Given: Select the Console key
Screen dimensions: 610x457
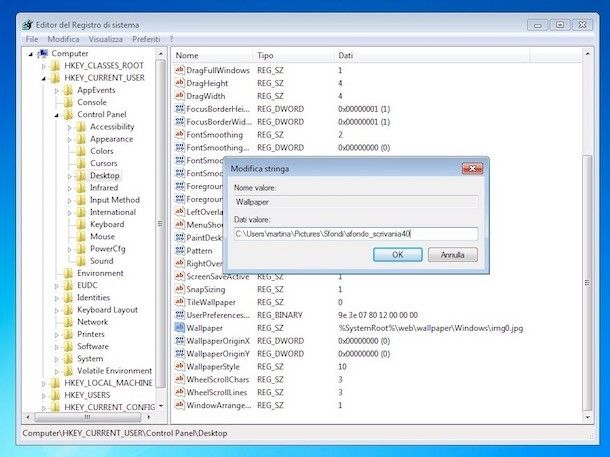Looking at the screenshot, I should coord(92,102).
